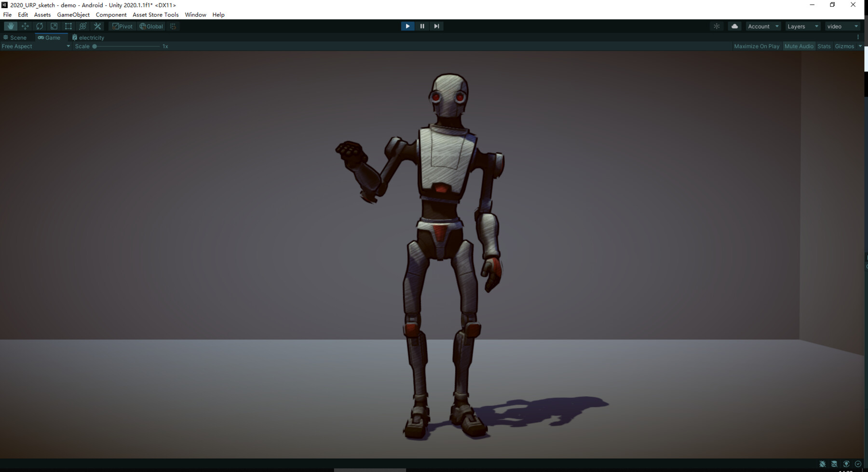Open the Custom Editor Tools icon
The width and height of the screenshot is (868, 472).
pyautogui.click(x=97, y=26)
